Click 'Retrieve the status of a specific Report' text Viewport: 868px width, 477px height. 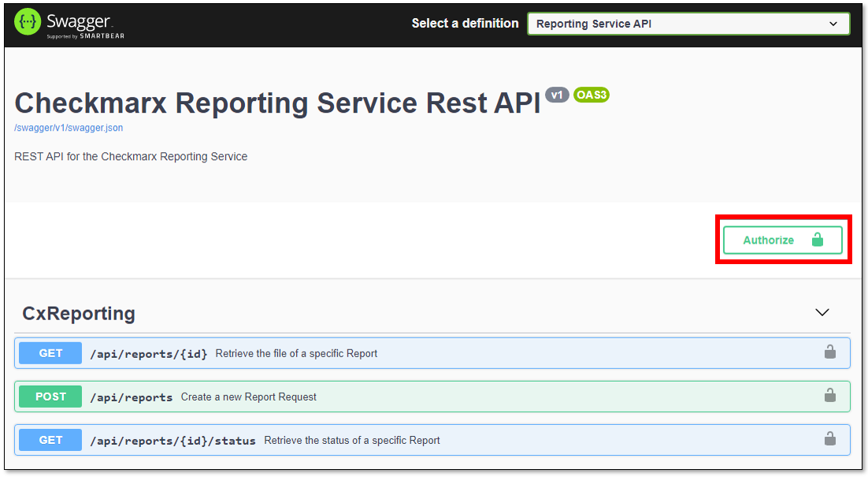[352, 441]
